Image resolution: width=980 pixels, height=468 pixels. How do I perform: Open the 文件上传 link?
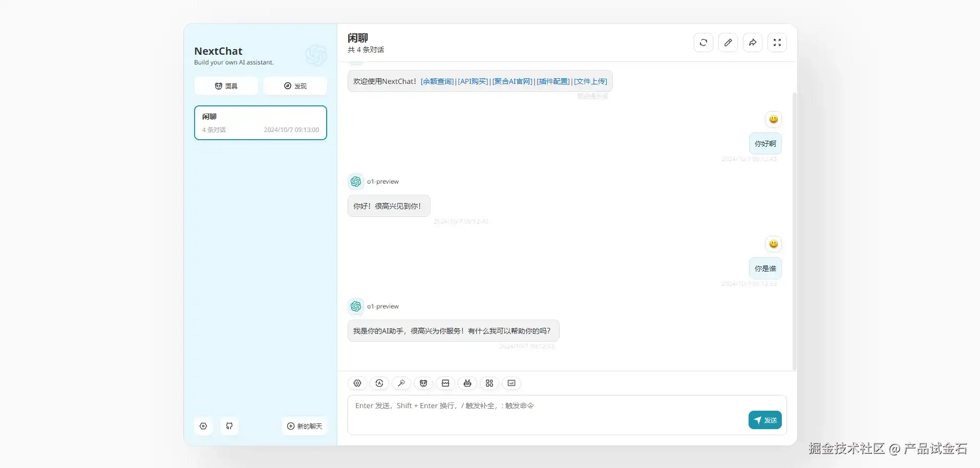pos(590,81)
